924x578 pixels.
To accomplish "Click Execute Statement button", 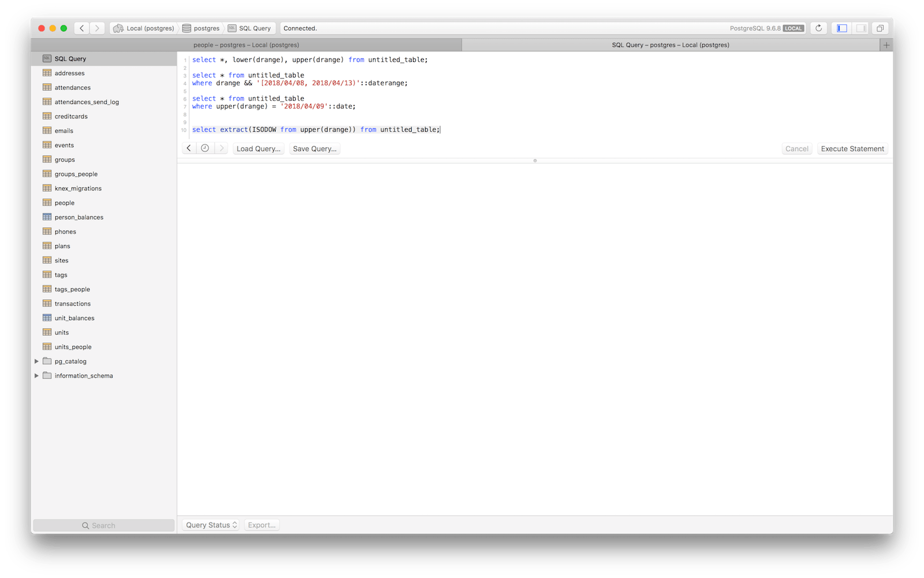I will click(852, 149).
